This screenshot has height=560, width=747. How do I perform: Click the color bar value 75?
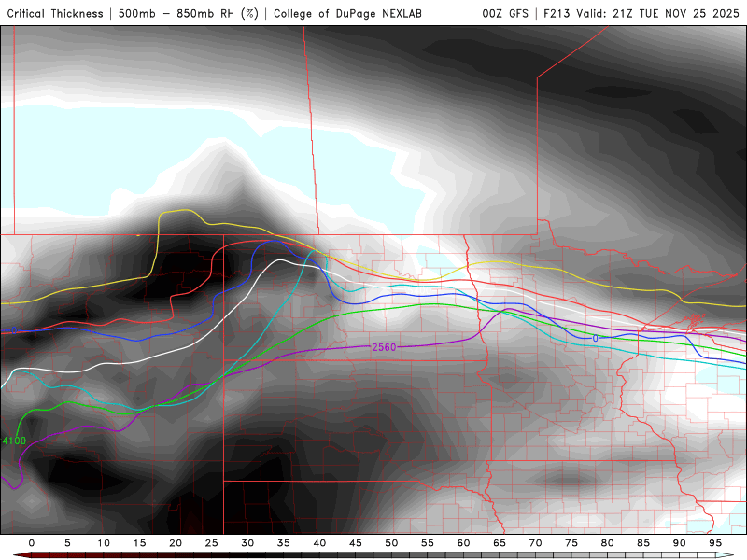[571, 543]
